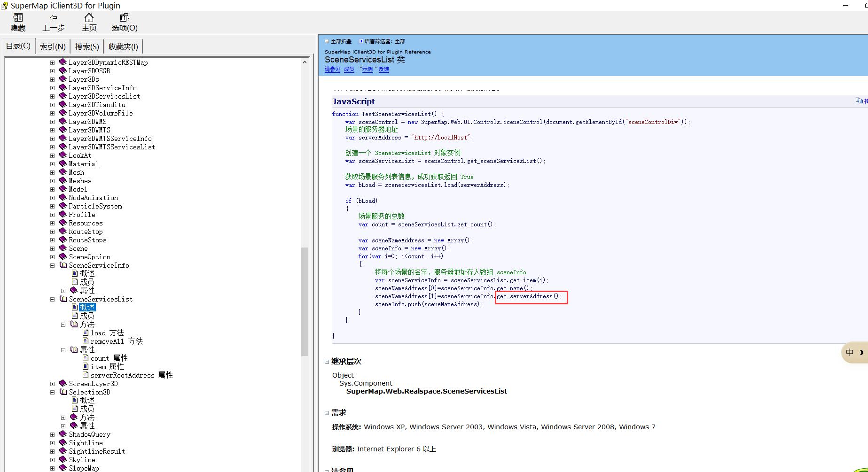868x472 pixels.
Task: Click the tree scrollbar up arrow
Action: point(305,62)
